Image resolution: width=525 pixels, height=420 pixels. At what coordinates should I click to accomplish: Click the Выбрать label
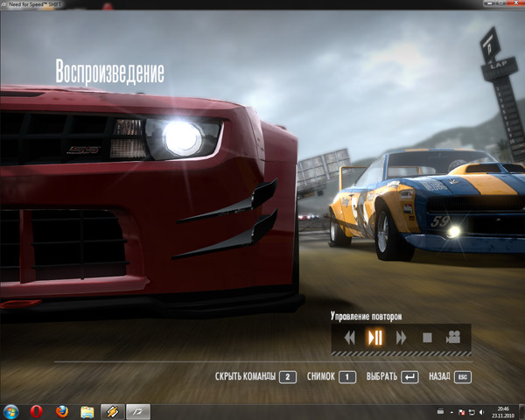point(381,376)
